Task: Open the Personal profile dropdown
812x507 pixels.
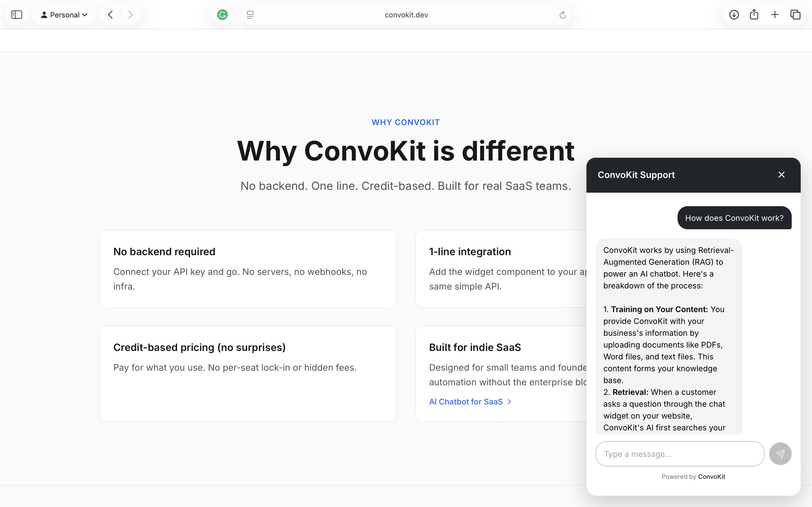Action: [64, 14]
